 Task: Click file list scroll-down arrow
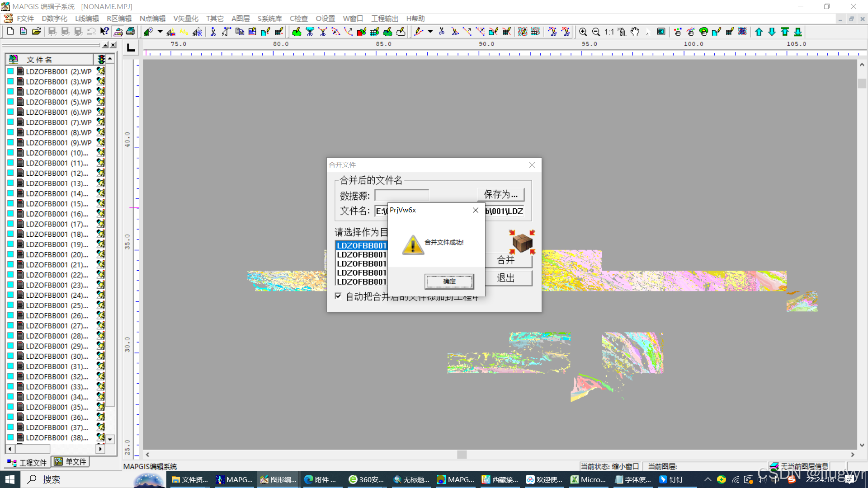click(110, 439)
